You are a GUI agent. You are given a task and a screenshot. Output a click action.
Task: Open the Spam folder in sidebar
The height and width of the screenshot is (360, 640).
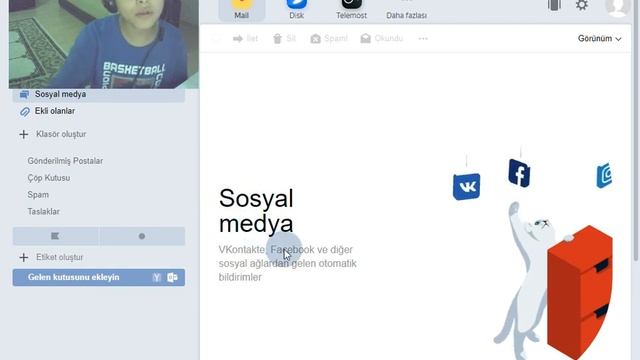pos(38,195)
